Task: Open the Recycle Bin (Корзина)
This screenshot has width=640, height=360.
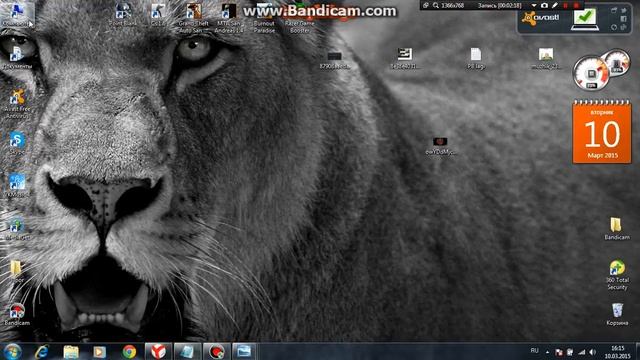Action: click(617, 314)
